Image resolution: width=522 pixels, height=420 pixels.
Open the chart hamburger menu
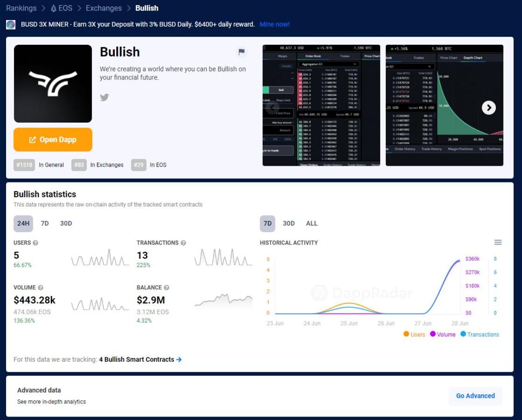click(x=498, y=242)
